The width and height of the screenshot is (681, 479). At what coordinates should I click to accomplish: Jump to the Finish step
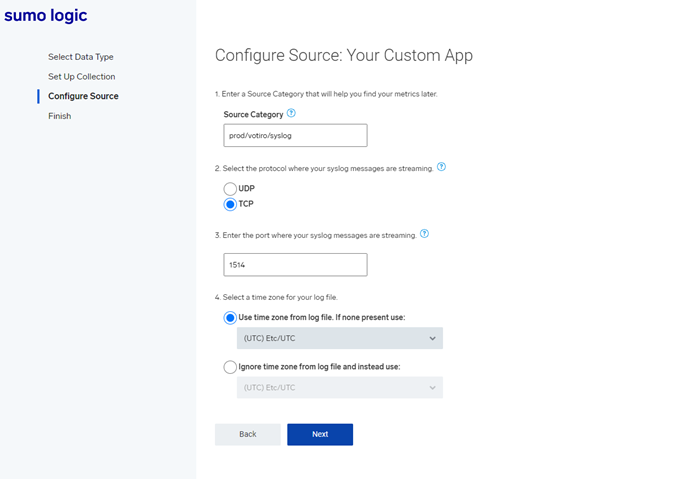point(60,116)
